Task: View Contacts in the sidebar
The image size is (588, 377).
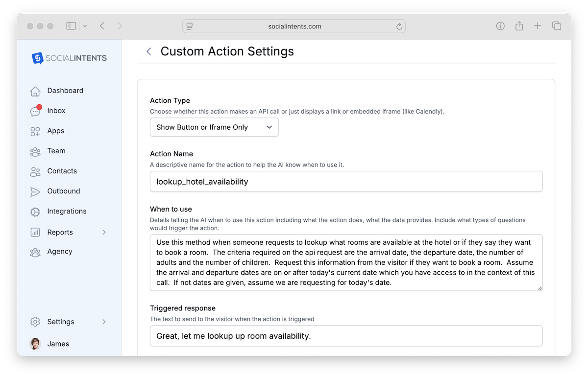Action: (61, 171)
